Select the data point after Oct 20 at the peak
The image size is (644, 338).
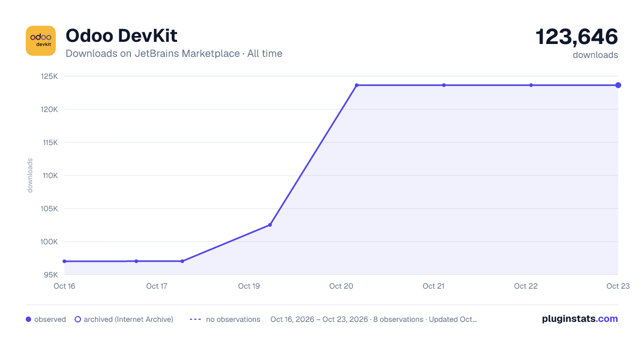click(x=357, y=85)
